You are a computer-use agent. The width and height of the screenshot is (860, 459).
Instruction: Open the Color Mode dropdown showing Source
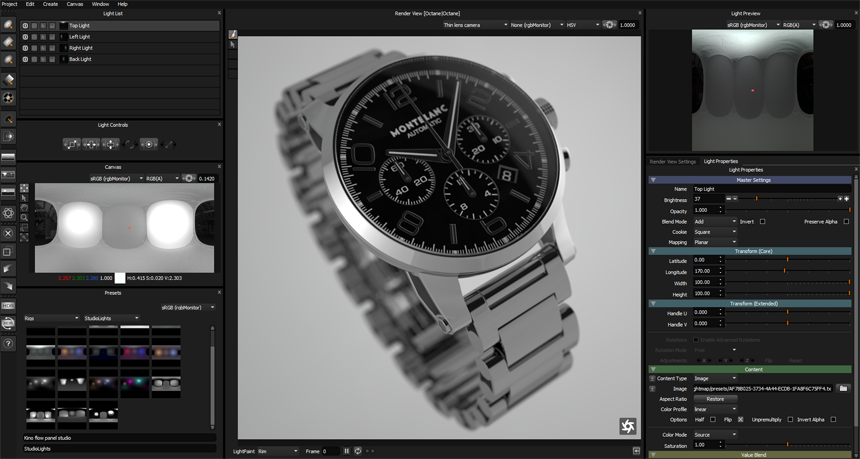pos(715,435)
